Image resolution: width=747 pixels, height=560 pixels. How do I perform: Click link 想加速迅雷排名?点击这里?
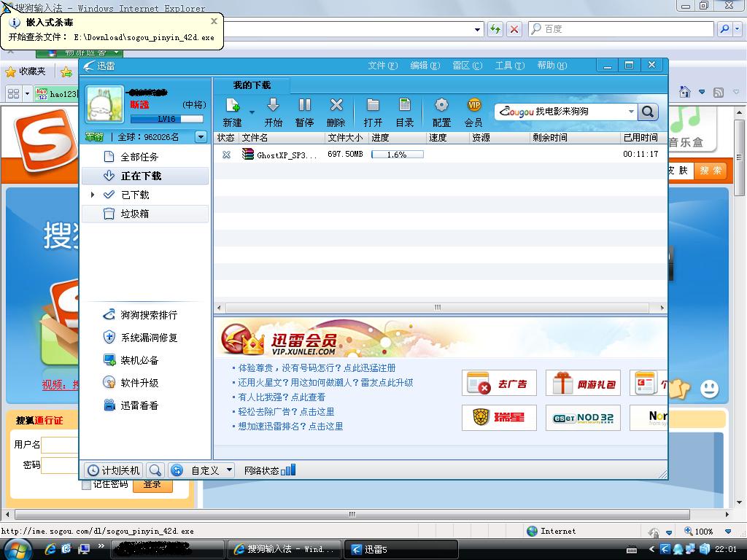pyautogui.click(x=290, y=426)
